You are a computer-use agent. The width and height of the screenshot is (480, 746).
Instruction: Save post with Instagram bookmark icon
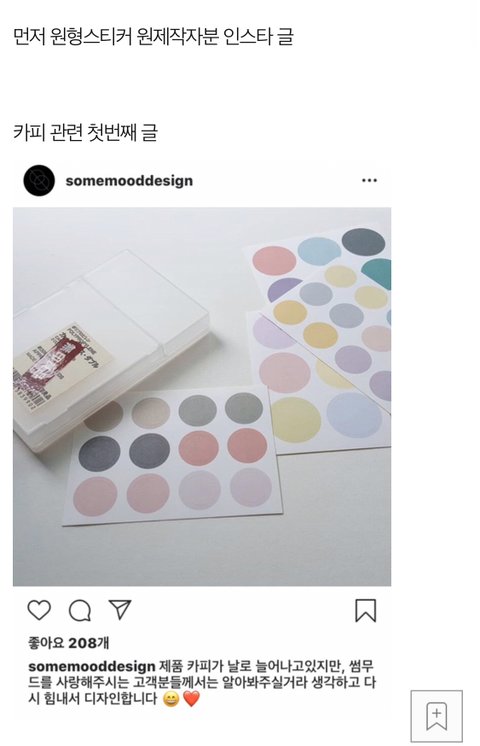(x=366, y=610)
